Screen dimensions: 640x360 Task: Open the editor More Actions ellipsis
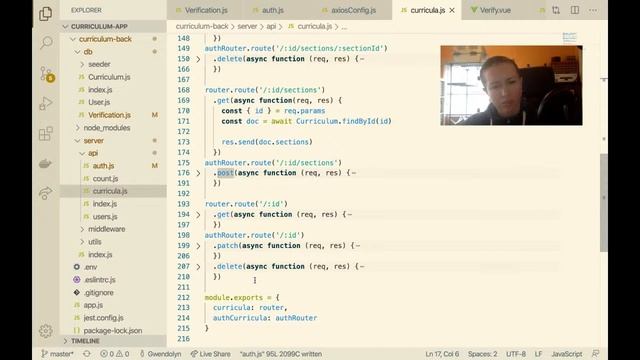pos(593,10)
